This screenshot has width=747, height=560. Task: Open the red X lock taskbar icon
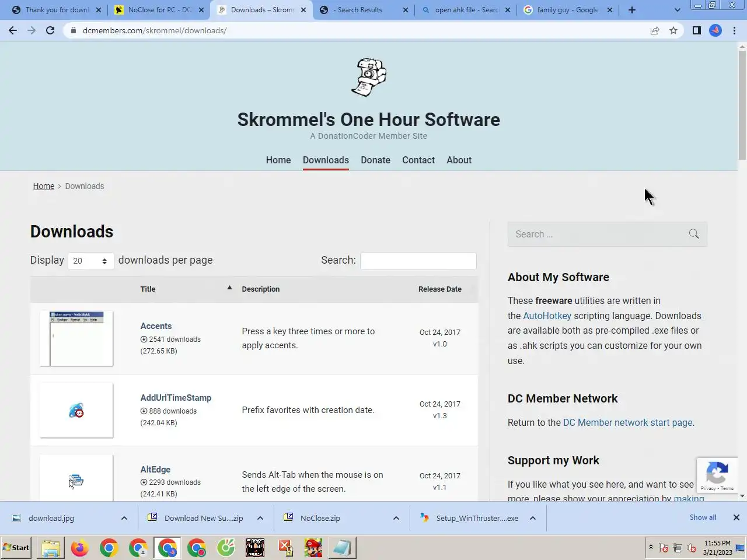click(x=284, y=548)
